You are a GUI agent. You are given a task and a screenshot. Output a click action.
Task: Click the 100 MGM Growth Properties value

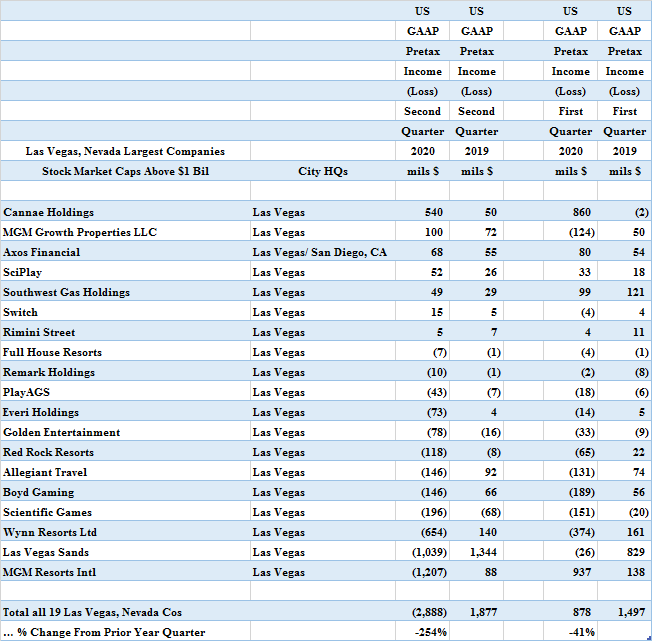(434, 232)
